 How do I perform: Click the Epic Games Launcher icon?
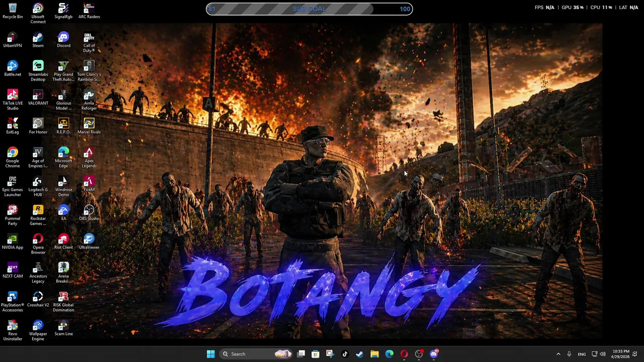point(13,186)
